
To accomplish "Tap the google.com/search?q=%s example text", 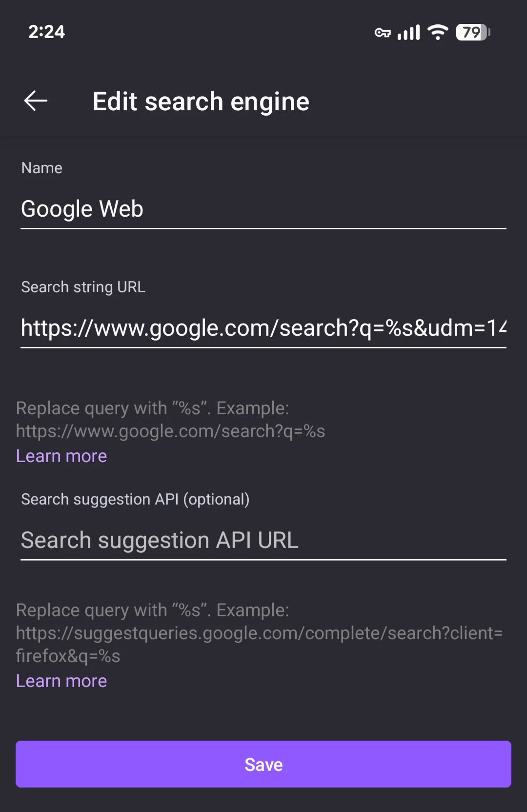I will pyautogui.click(x=170, y=431).
